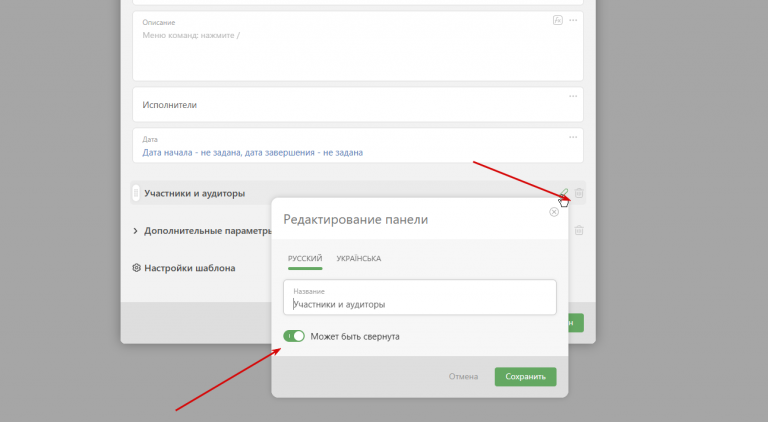This screenshot has height=422, width=768.
Task: Expand the Дополнительные параметры section
Action: (x=136, y=231)
